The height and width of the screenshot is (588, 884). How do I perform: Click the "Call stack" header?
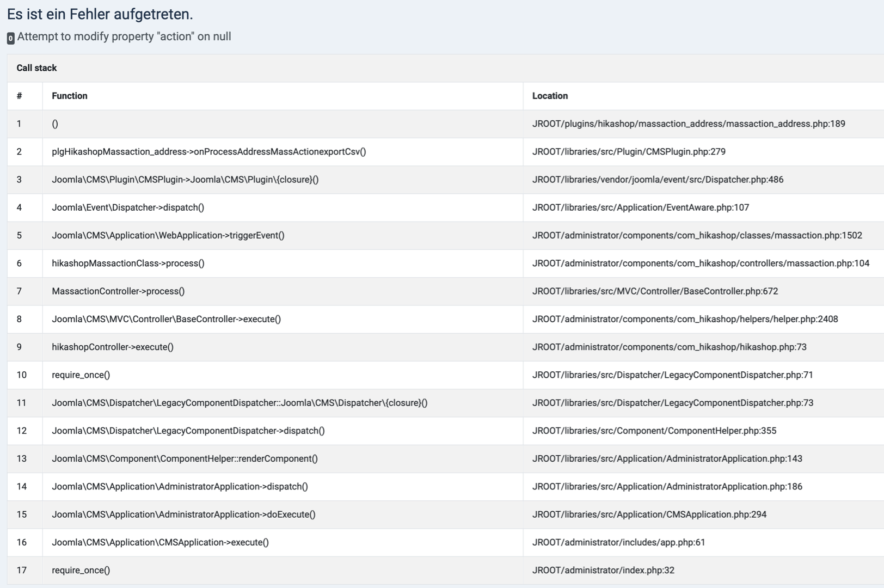click(x=36, y=68)
